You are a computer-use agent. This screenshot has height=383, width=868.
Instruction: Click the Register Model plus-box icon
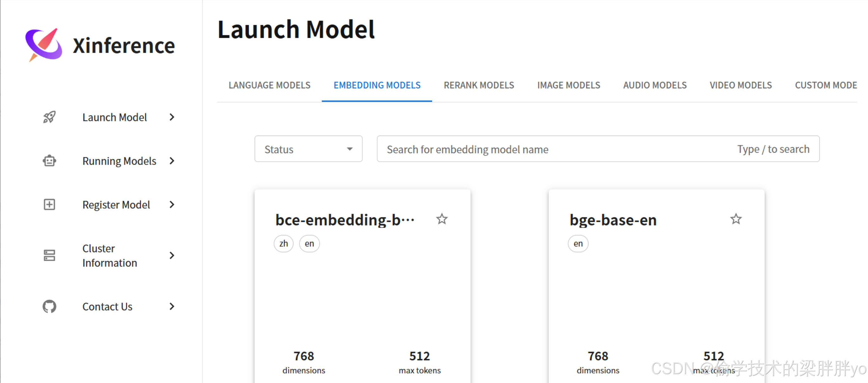(x=49, y=205)
